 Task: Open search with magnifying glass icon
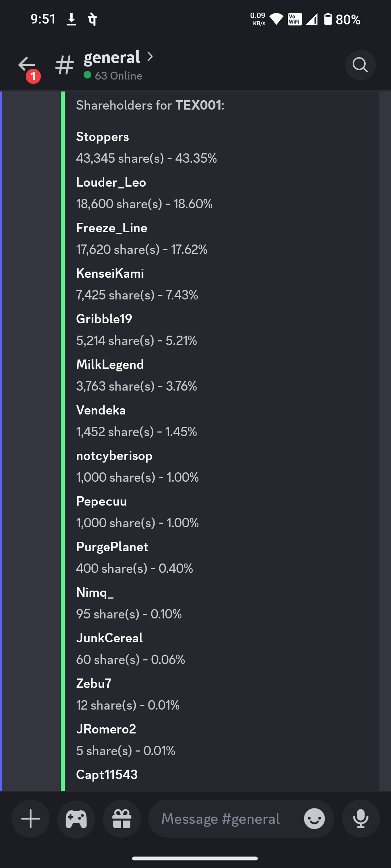point(360,65)
